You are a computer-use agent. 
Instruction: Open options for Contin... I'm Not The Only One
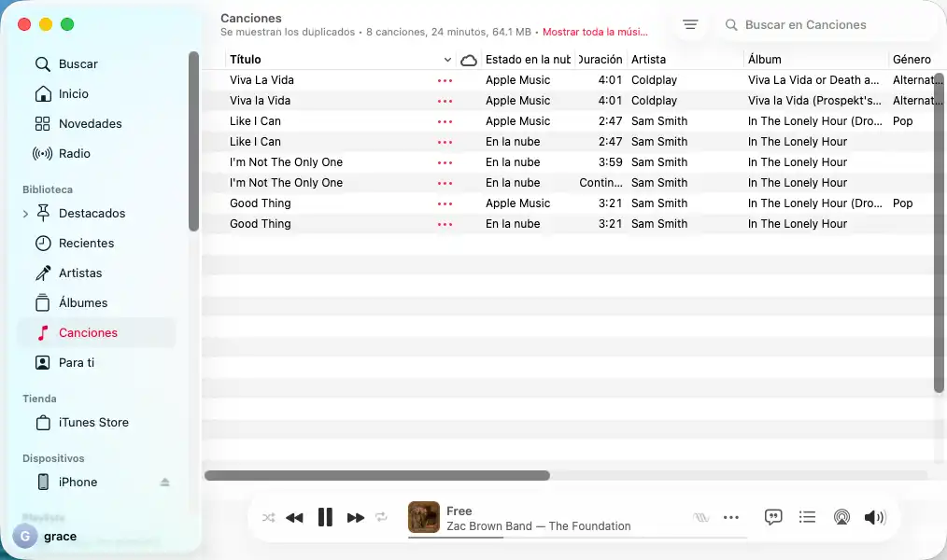coord(445,184)
